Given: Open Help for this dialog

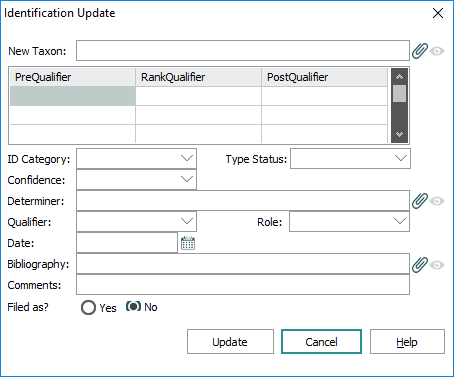Looking at the screenshot, I should coord(407,342).
